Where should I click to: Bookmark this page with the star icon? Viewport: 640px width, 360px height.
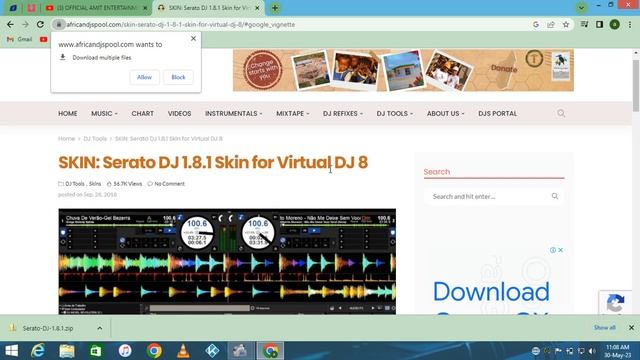(566, 24)
